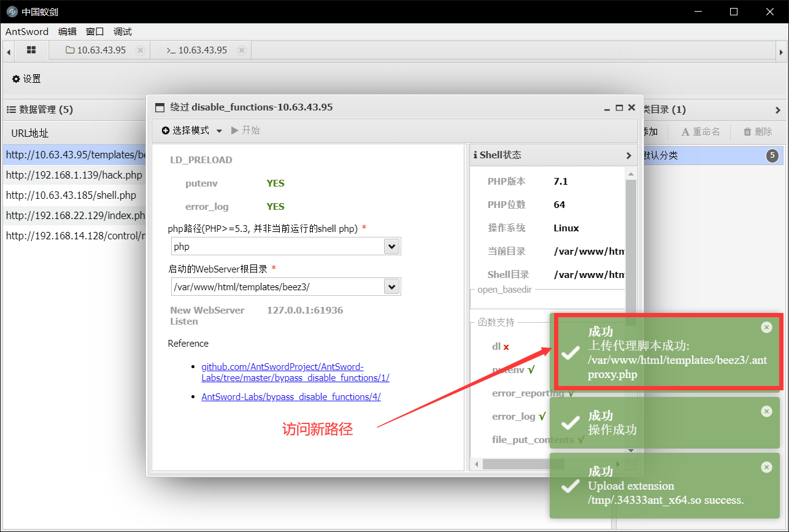Click the 操作系统 Linux value
Image resolution: width=789 pixels, height=532 pixels.
pos(566,228)
